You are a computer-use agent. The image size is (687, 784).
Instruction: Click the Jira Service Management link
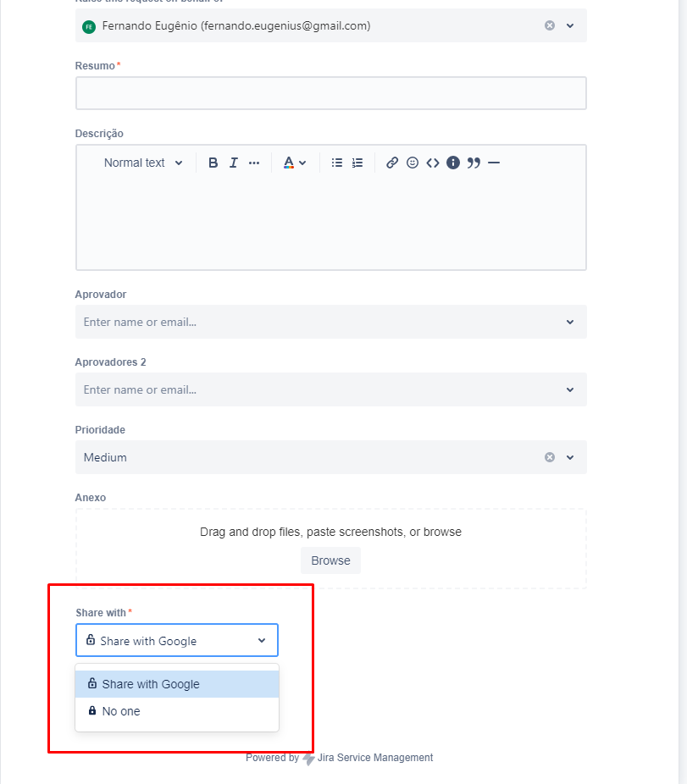(x=374, y=758)
